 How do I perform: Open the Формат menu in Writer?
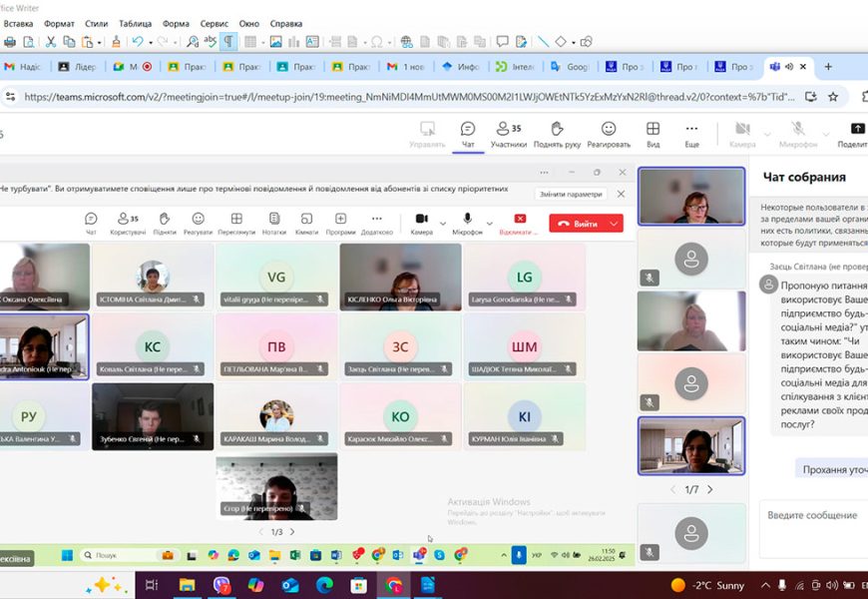(59, 23)
